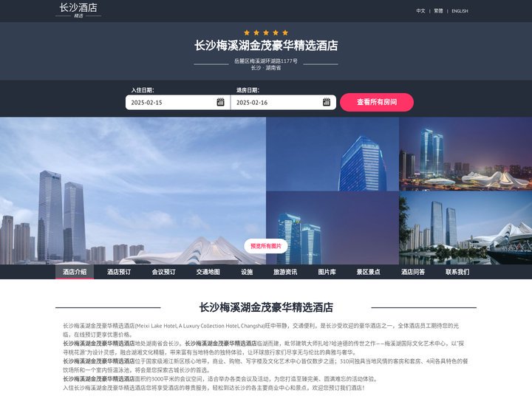Screen dimensions: 532x399
Task: Open the 酒店预订 tab
Action: tap(119, 272)
